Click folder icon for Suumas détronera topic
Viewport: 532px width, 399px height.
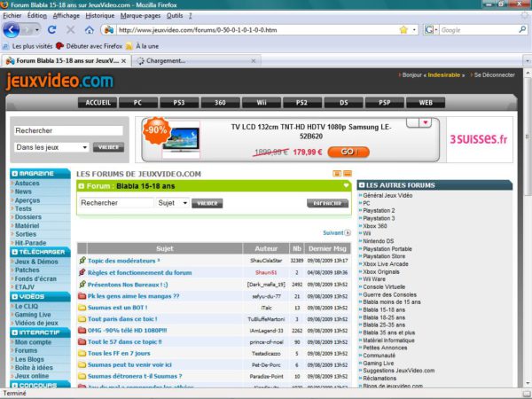pos(82,376)
